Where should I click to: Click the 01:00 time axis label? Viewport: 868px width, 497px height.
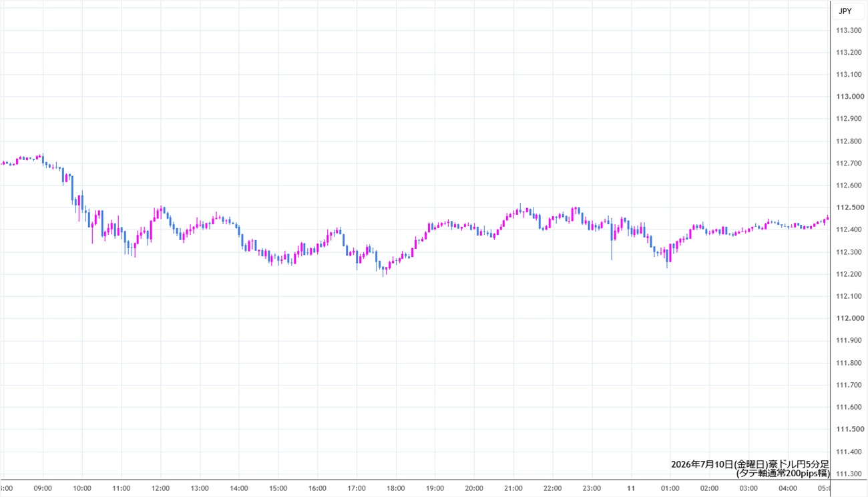(670, 488)
